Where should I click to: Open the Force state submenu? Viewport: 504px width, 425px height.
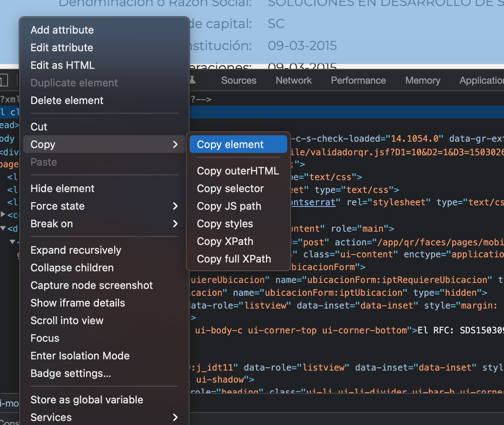[104, 206]
